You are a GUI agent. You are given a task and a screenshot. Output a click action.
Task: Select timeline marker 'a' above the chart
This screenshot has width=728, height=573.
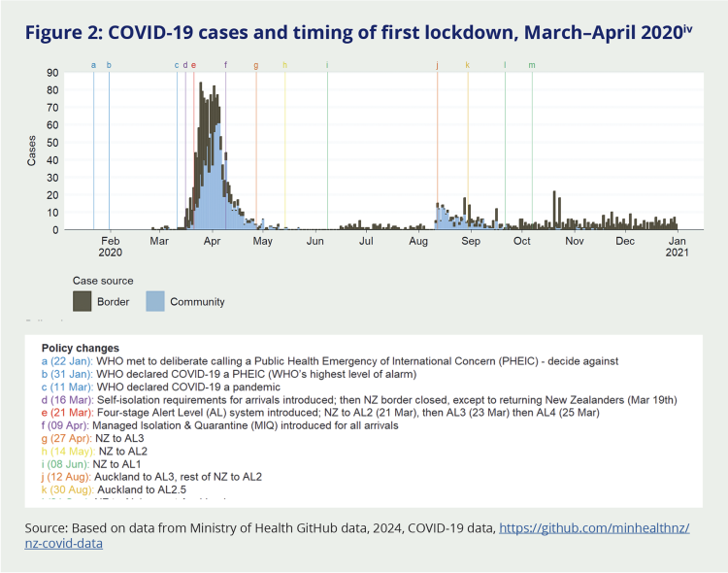94,65
